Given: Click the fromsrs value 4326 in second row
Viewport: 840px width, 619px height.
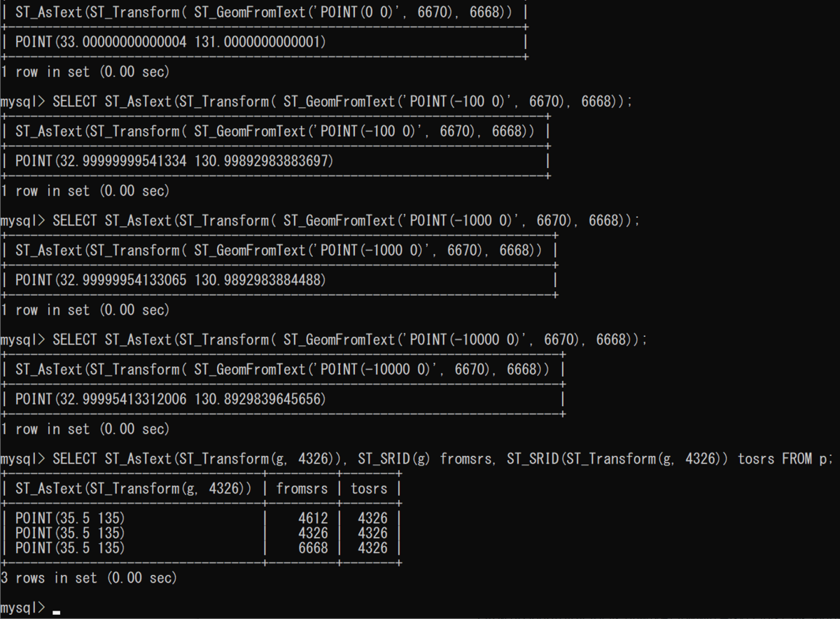Looking at the screenshot, I should (313, 534).
